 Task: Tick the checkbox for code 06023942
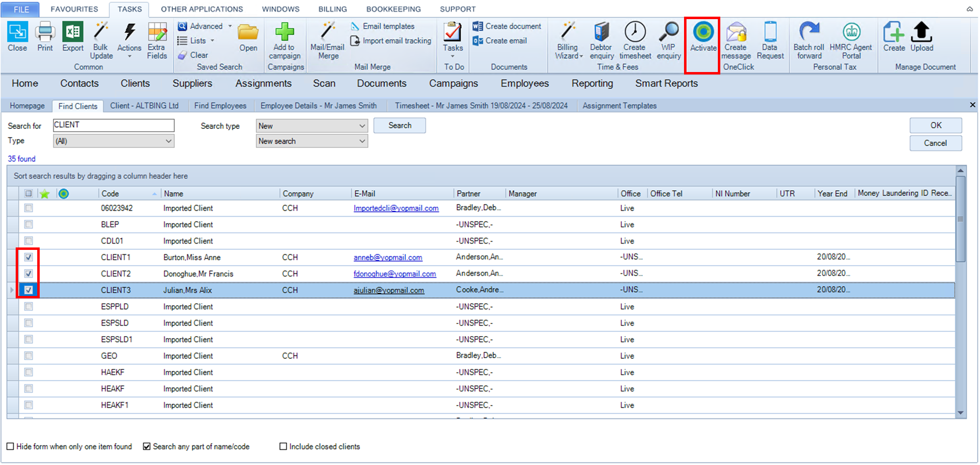pos(28,208)
